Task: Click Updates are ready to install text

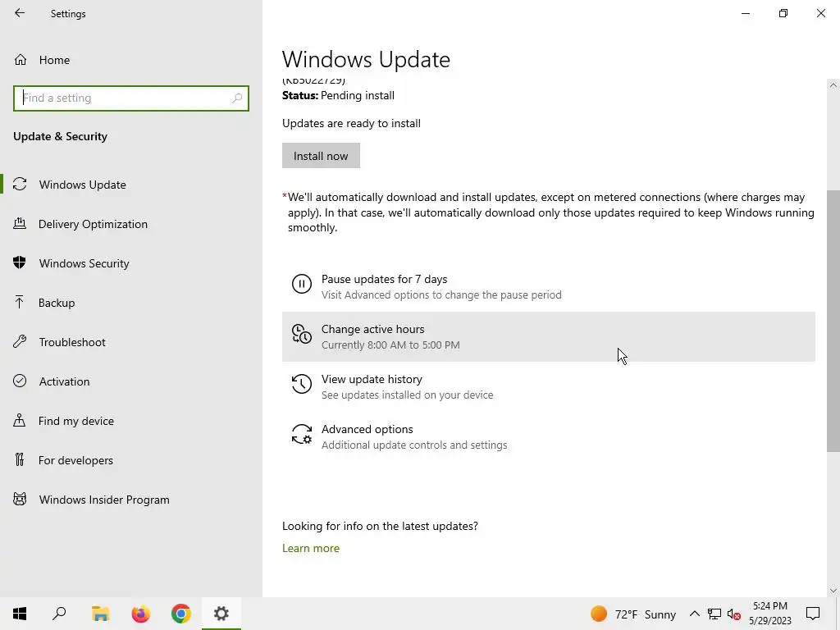Action: [x=351, y=123]
